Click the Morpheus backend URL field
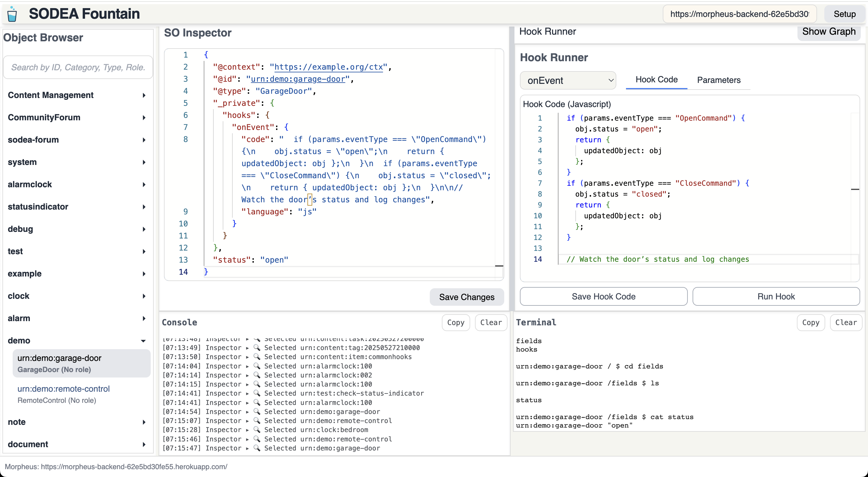The width and height of the screenshot is (868, 477). (x=739, y=14)
